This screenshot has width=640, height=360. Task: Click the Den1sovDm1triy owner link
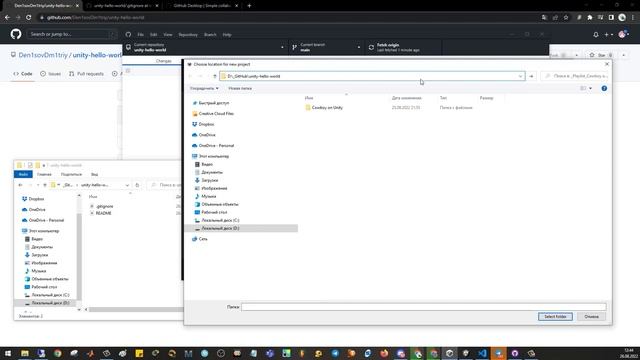(x=43, y=55)
